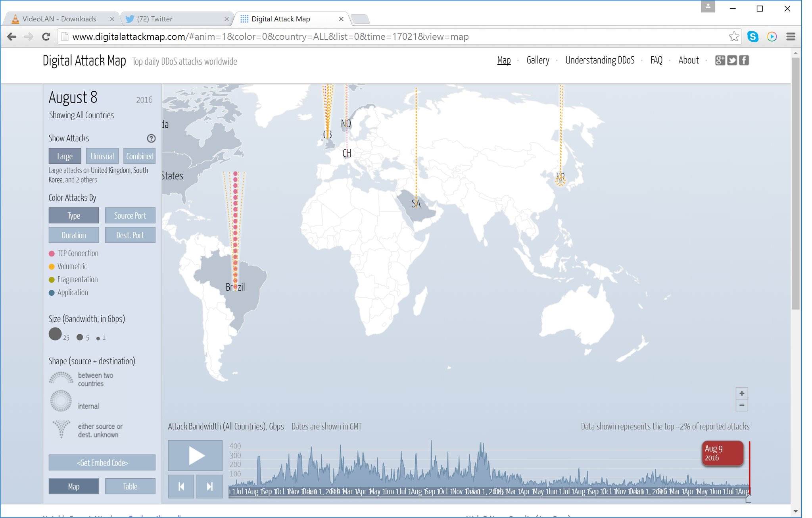Step forward one day with next button
This screenshot has width=812, height=518.
(209, 486)
